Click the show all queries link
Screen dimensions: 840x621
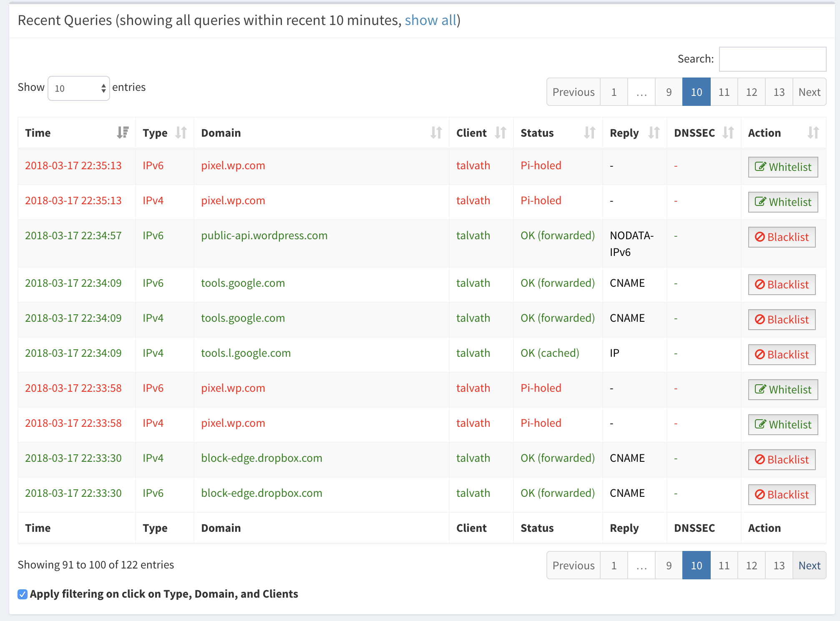click(x=431, y=20)
